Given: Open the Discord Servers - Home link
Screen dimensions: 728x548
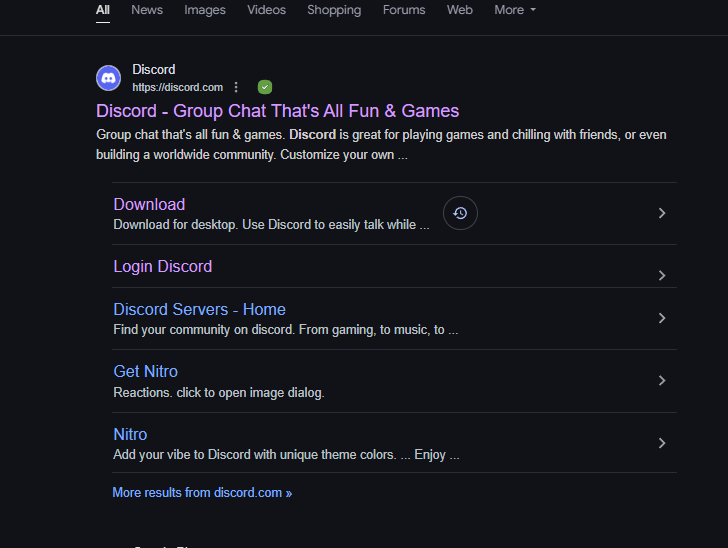Looking at the screenshot, I should [199, 309].
